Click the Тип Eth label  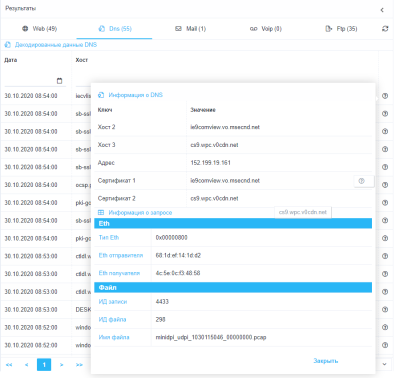pos(109,237)
